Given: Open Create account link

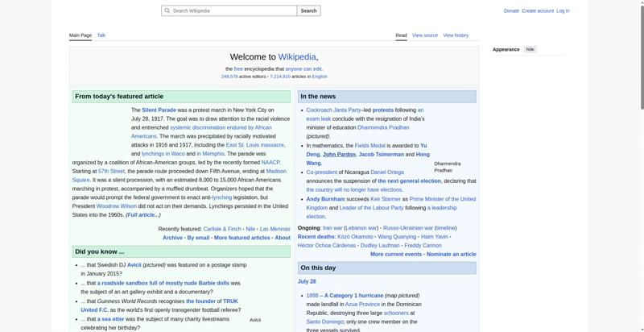Looking at the screenshot, I should coord(538,11).
